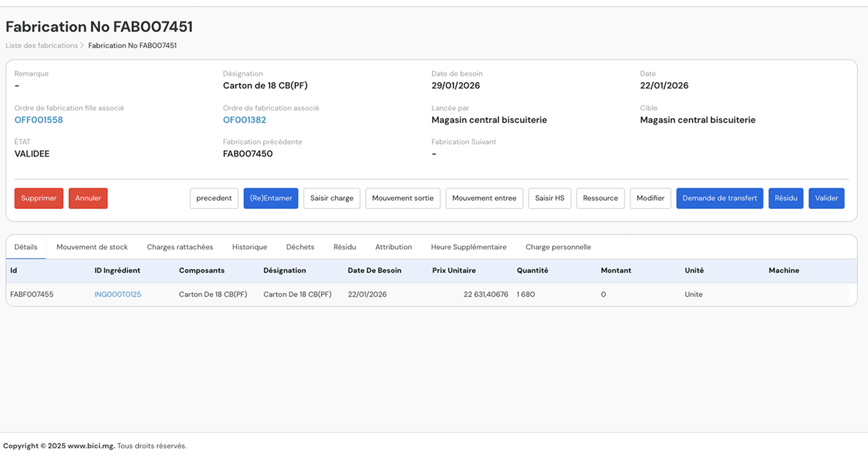Click the Date De Besoin column header

click(x=375, y=270)
